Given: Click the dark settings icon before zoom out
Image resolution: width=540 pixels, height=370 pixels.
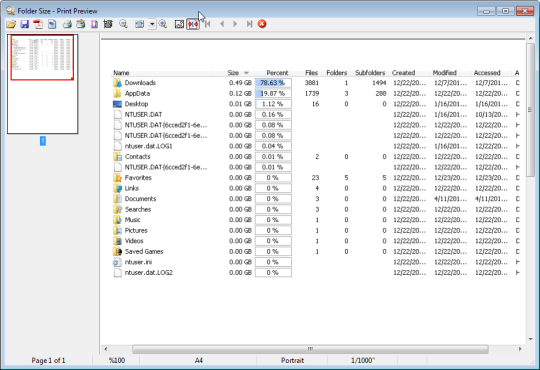Looking at the screenshot, I should click(x=108, y=24).
